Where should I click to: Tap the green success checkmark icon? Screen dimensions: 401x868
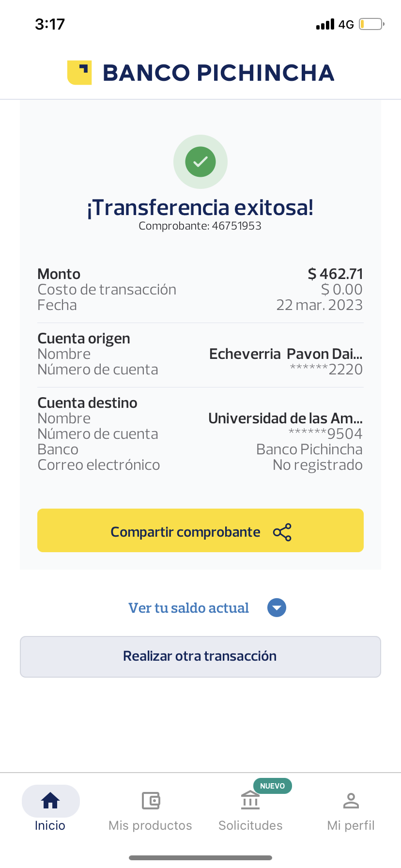[200, 162]
